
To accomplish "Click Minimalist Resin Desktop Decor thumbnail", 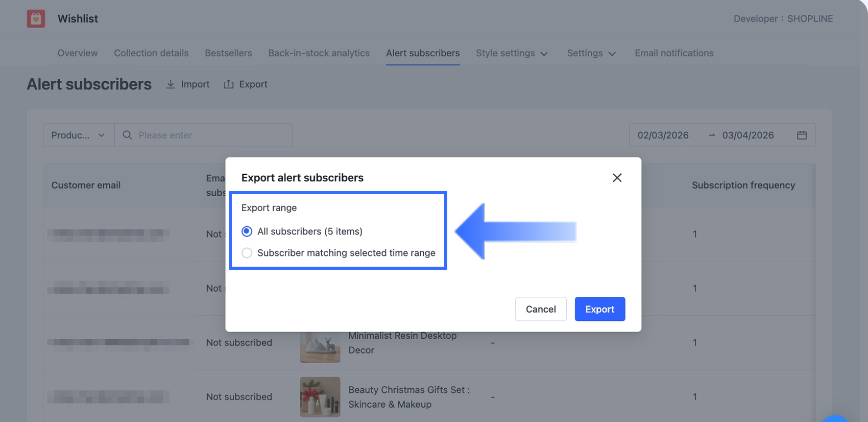I will point(320,347).
